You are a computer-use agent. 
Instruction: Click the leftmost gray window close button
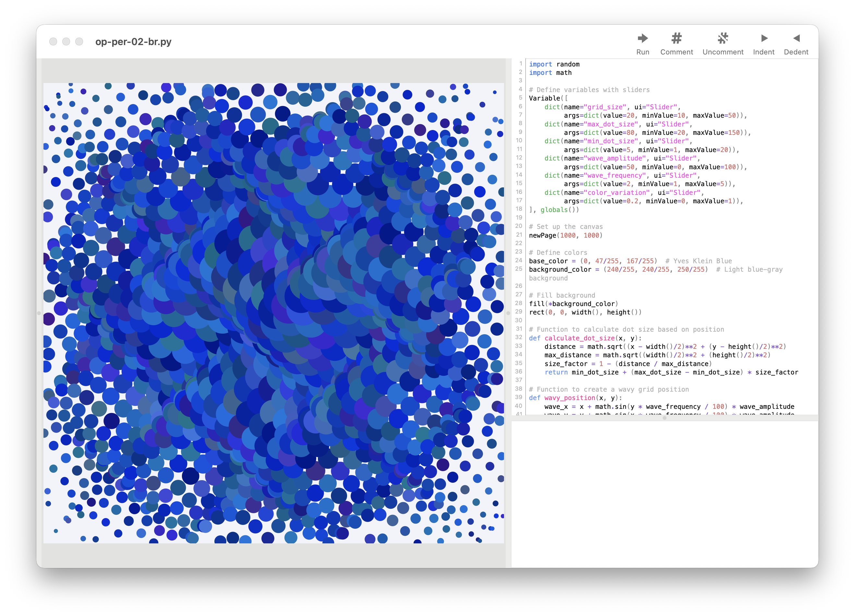(53, 41)
